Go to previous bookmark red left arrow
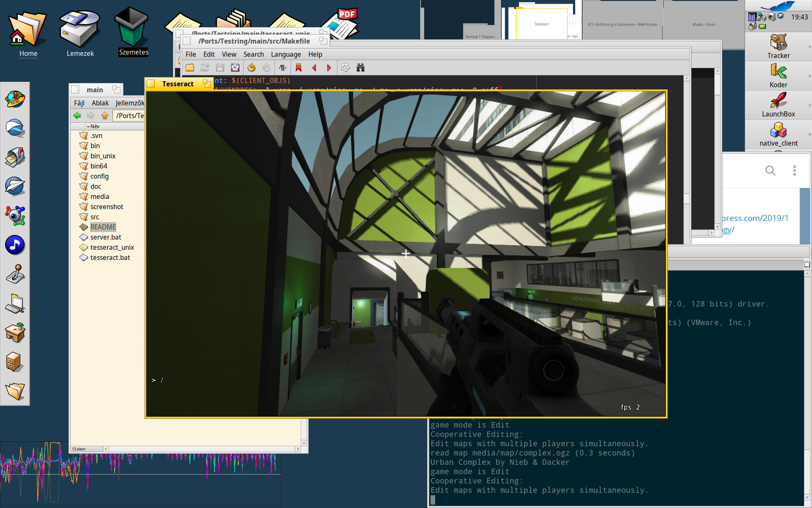This screenshot has width=812, height=508. [314, 68]
